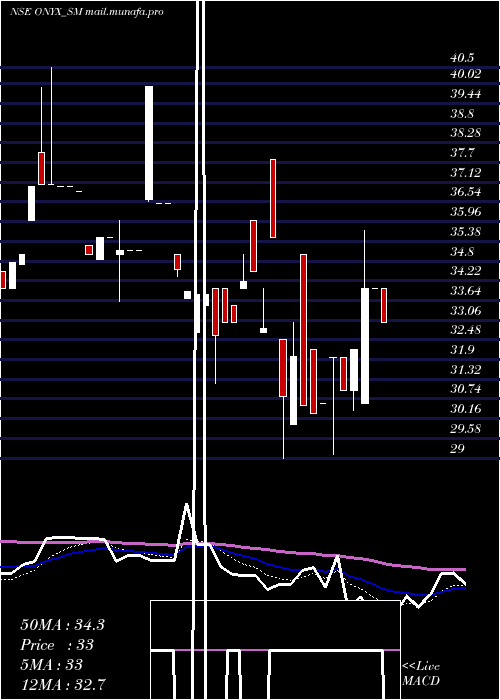500x700 pixels.
Task: Click the 33.06 price axis label
Action: [466, 310]
